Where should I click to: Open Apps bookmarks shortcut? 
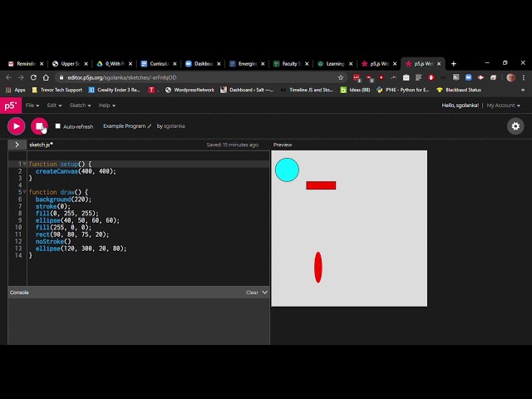16,90
